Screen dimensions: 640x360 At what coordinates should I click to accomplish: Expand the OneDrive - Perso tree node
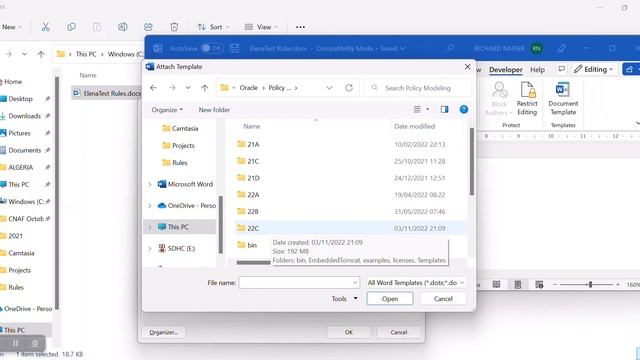click(x=150, y=206)
